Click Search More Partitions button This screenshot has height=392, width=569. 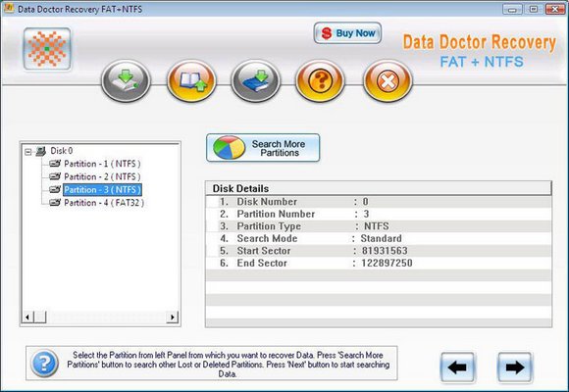263,148
